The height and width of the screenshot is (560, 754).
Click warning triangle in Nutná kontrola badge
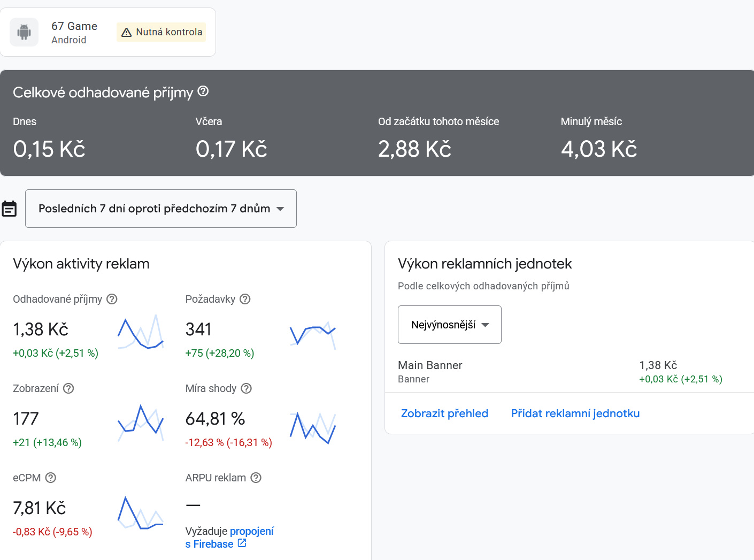pos(127,33)
